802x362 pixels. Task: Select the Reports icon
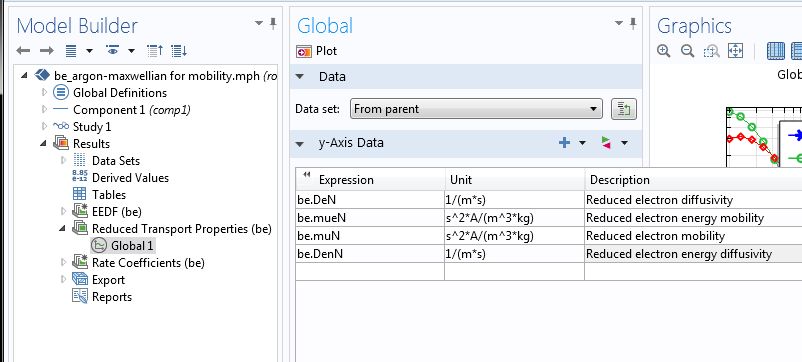[80, 296]
